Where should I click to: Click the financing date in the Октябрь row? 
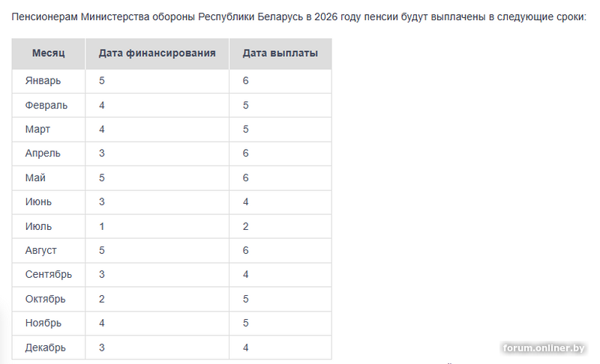pyautogui.click(x=102, y=299)
